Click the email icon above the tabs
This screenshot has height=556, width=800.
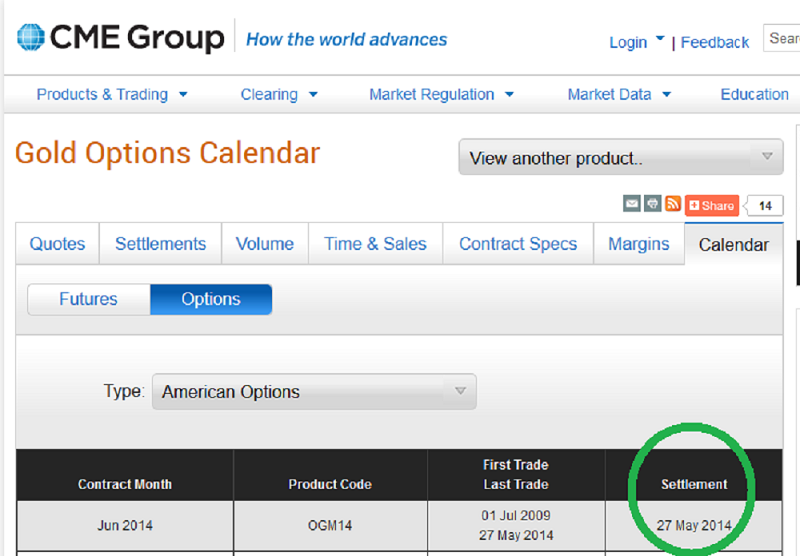pos(632,204)
